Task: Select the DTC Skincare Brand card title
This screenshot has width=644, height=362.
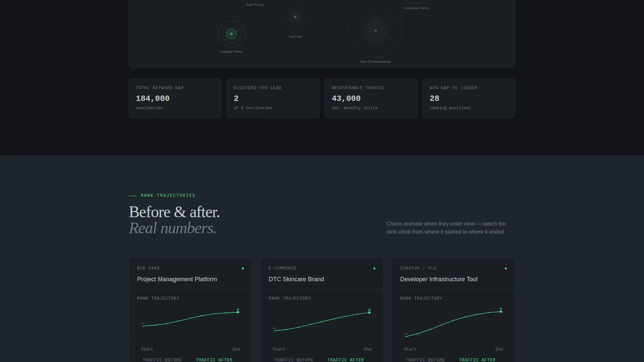Action: pyautogui.click(x=296, y=279)
